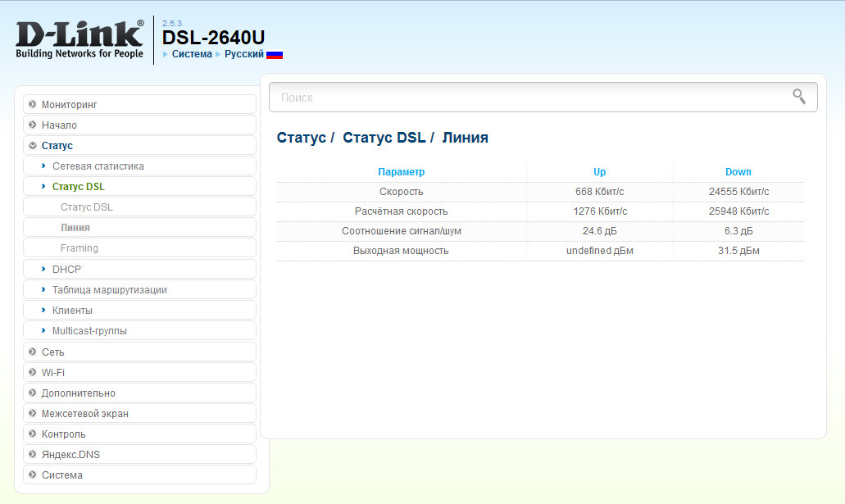
Task: Open Таблица маршрутизации item
Action: [x=109, y=290]
